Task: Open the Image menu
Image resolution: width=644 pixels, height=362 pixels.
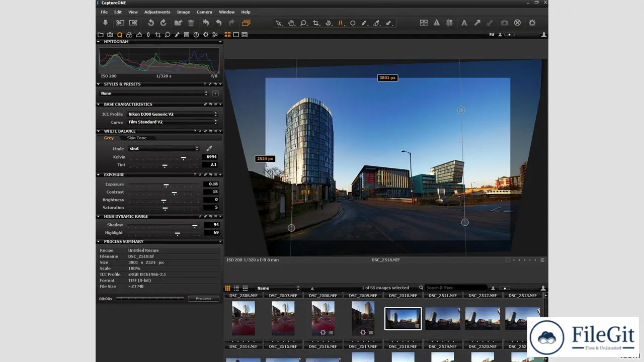Action: coord(183,12)
